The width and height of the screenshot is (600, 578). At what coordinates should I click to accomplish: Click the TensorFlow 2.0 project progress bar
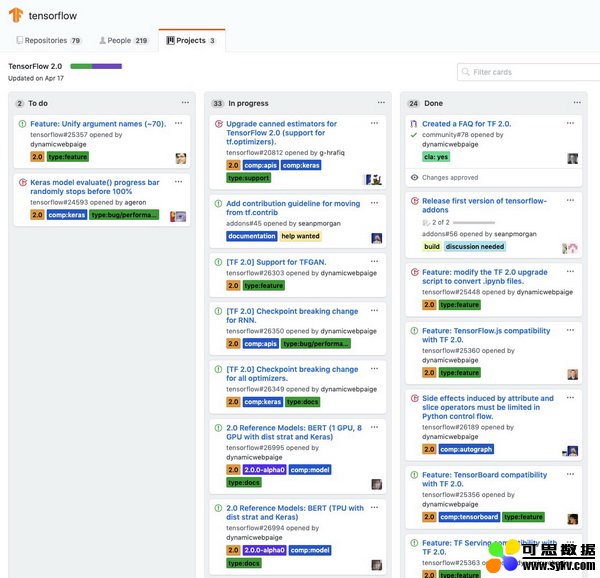(x=96, y=66)
